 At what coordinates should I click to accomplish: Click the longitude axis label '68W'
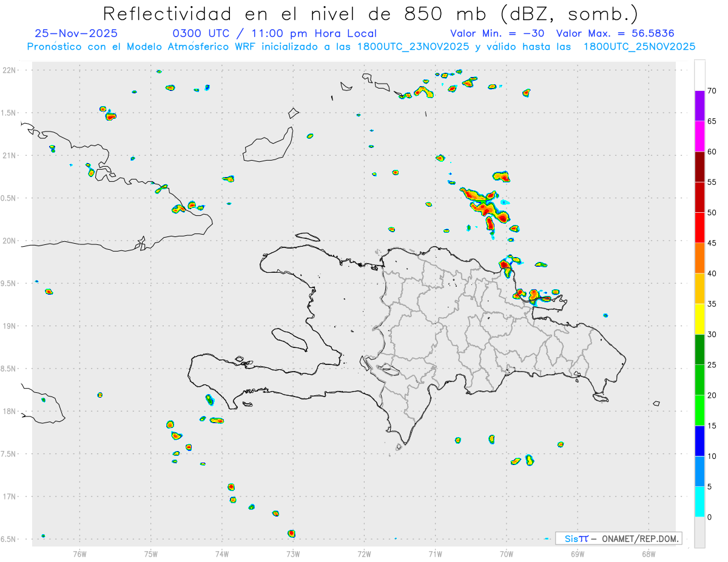(x=649, y=554)
